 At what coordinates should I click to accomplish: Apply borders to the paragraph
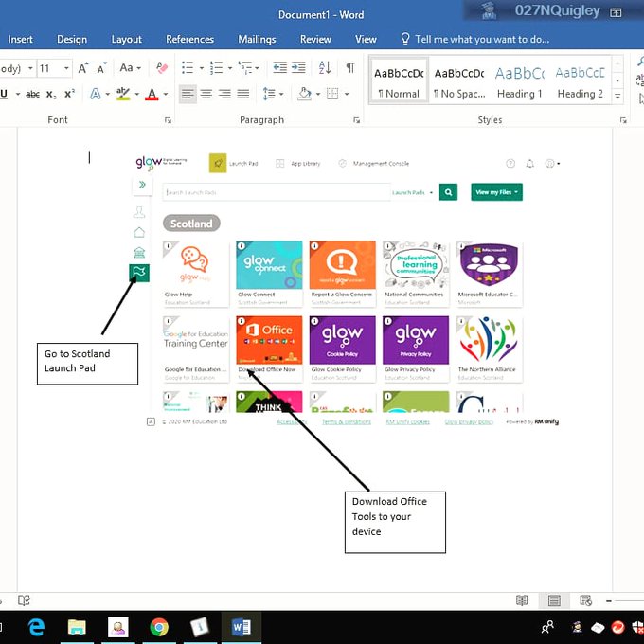332,94
